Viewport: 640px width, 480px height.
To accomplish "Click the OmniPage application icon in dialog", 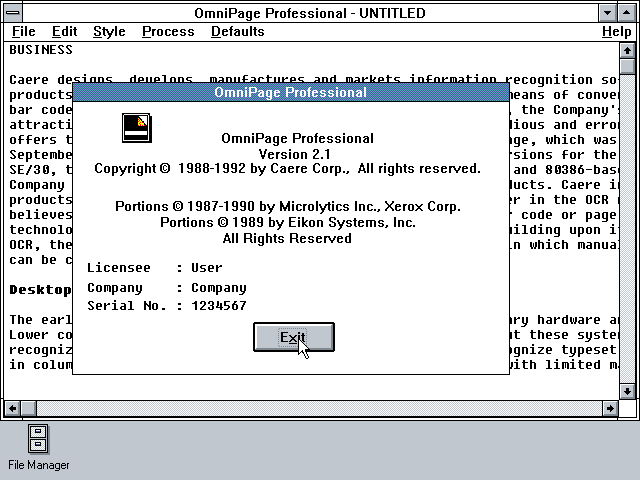I will click(x=137, y=128).
